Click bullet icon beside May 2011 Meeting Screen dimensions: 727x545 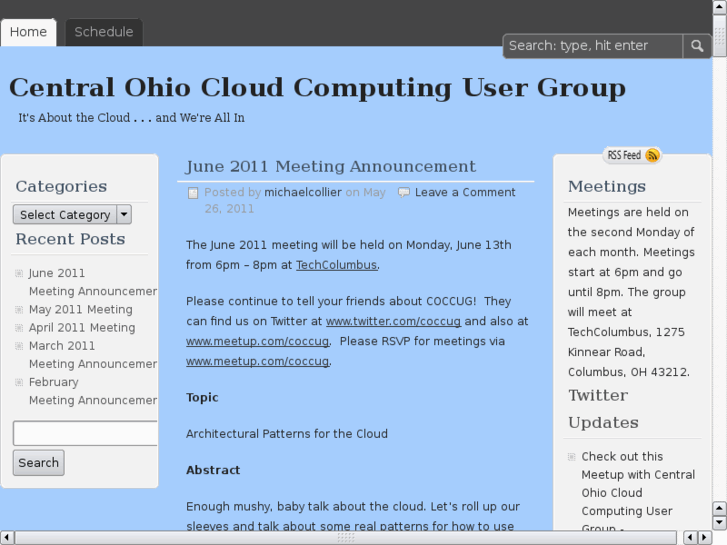click(x=19, y=309)
